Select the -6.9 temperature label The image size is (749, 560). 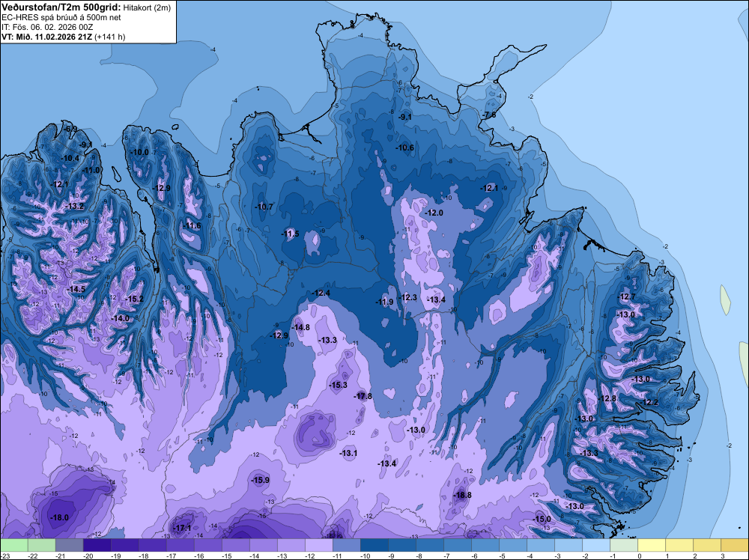click(70, 130)
